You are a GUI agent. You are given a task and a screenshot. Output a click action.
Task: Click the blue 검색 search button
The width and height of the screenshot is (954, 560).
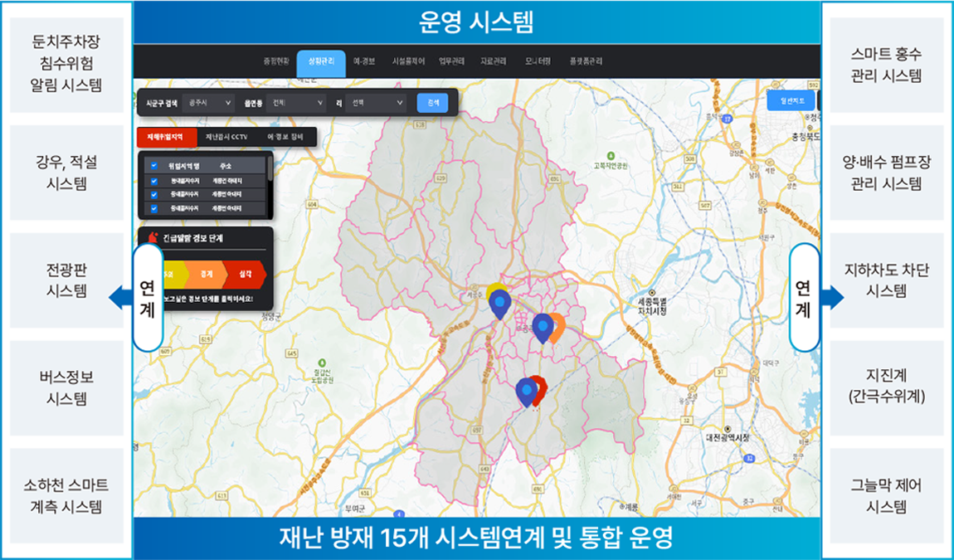432,103
